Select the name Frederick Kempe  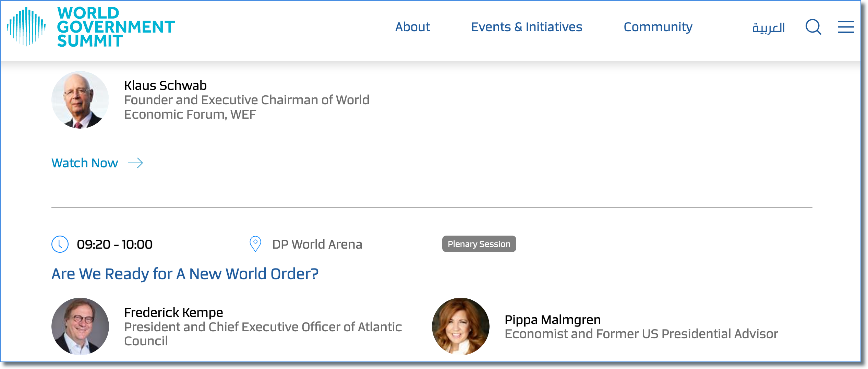pyautogui.click(x=173, y=312)
